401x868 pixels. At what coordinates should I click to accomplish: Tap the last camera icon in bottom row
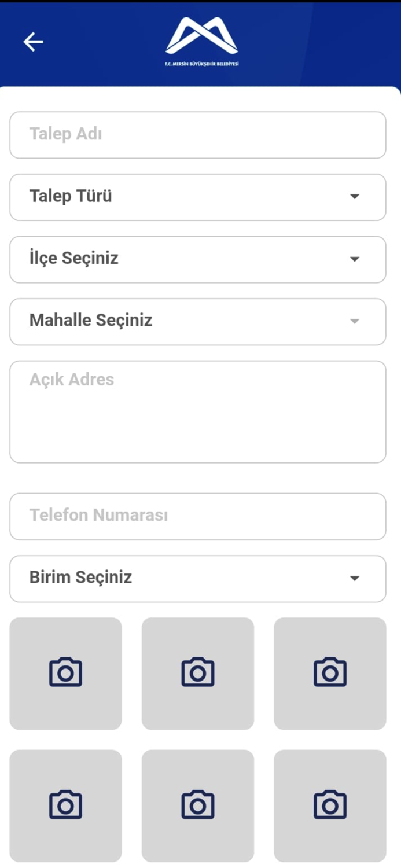point(329,805)
